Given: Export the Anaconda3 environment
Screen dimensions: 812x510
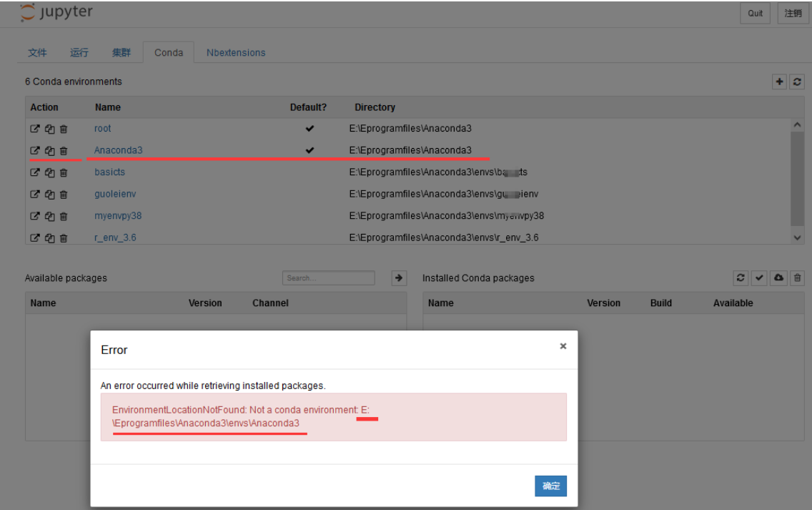Looking at the screenshot, I should [x=35, y=150].
